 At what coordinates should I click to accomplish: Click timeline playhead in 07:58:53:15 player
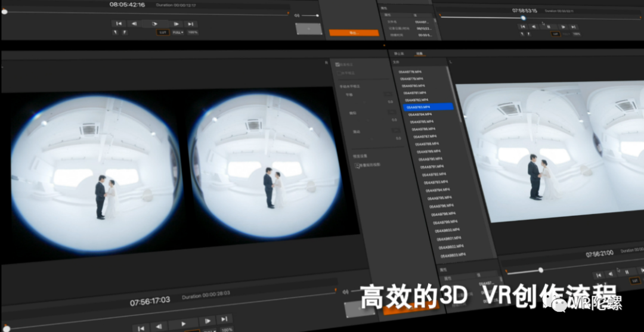[524, 18]
